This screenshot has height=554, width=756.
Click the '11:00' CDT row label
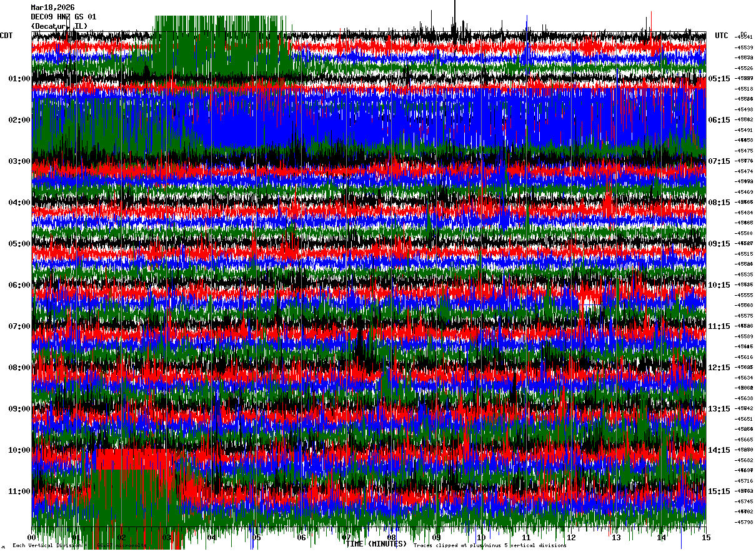coord(19,491)
